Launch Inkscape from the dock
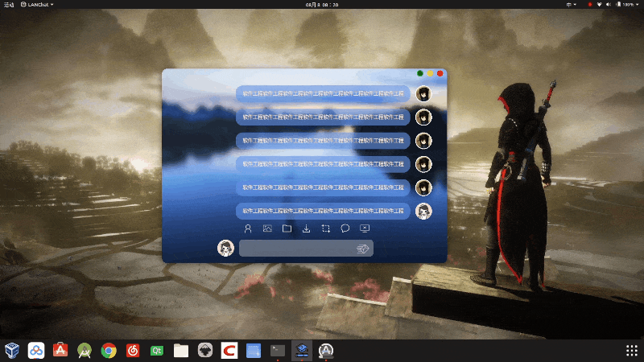 click(205, 351)
